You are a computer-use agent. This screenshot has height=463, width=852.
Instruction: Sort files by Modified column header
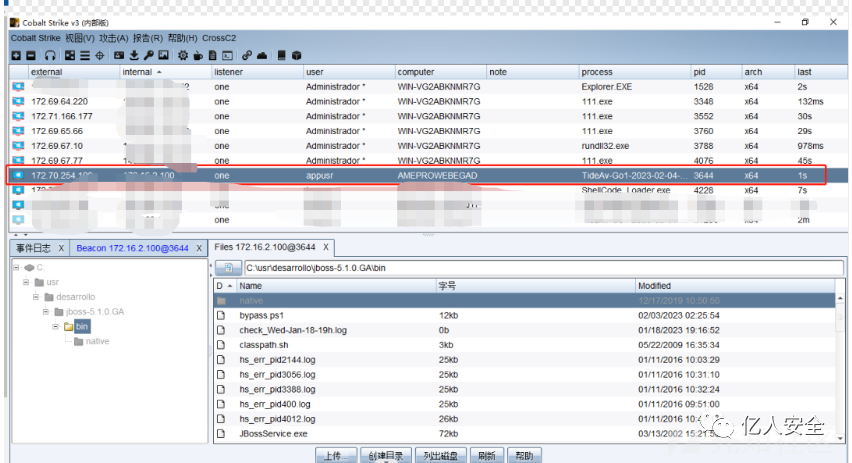coord(735,286)
